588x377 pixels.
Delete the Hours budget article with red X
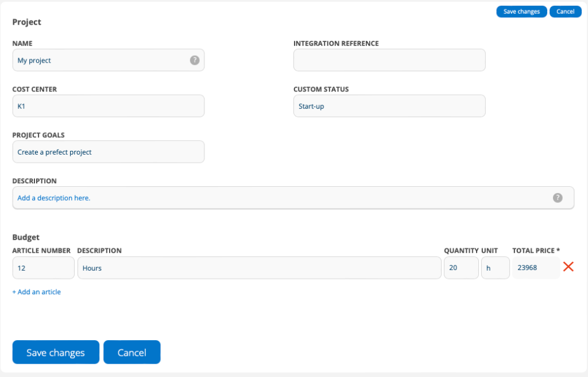568,267
